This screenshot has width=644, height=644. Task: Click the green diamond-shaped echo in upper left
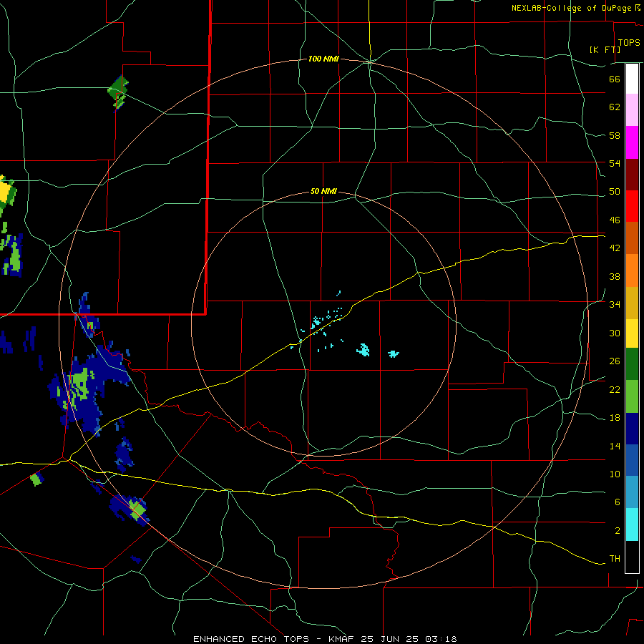pyautogui.click(x=118, y=90)
